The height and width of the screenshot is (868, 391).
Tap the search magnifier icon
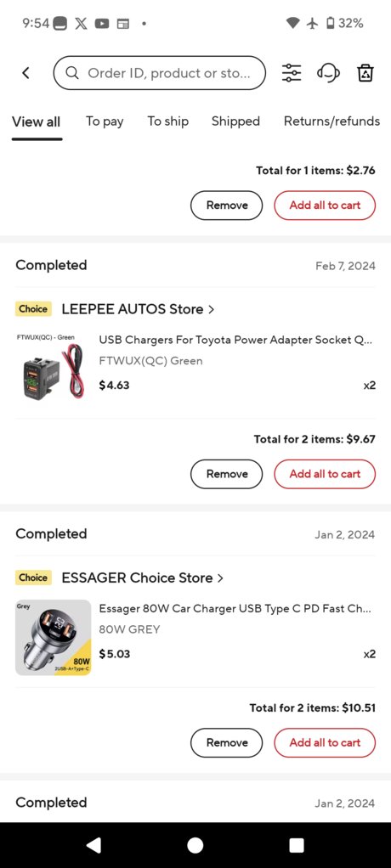[72, 72]
